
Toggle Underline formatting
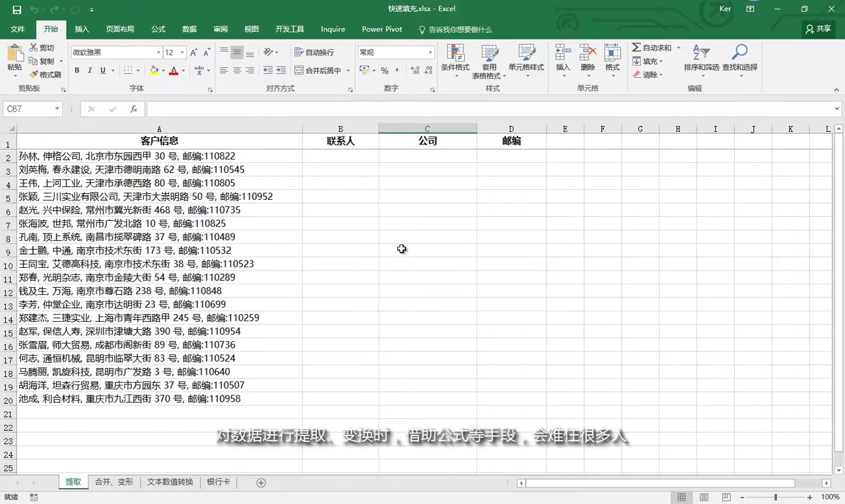click(x=102, y=71)
